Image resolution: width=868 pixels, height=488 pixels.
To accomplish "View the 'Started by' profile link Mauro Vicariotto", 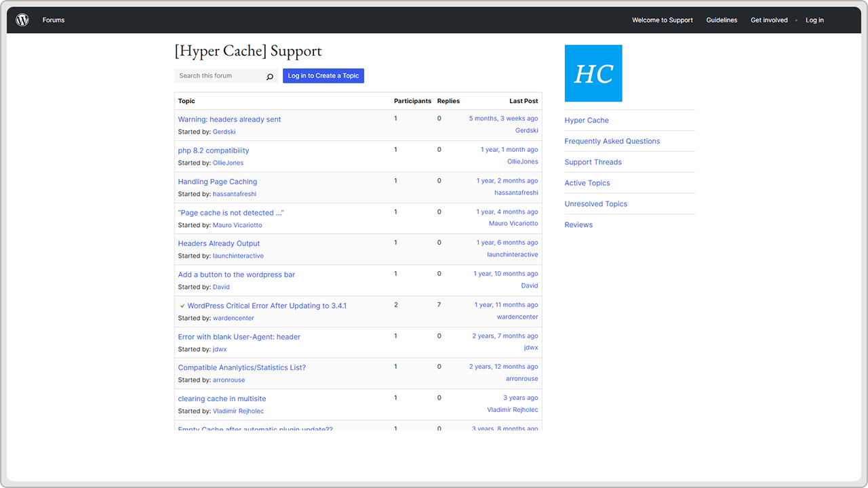I will [x=237, y=225].
